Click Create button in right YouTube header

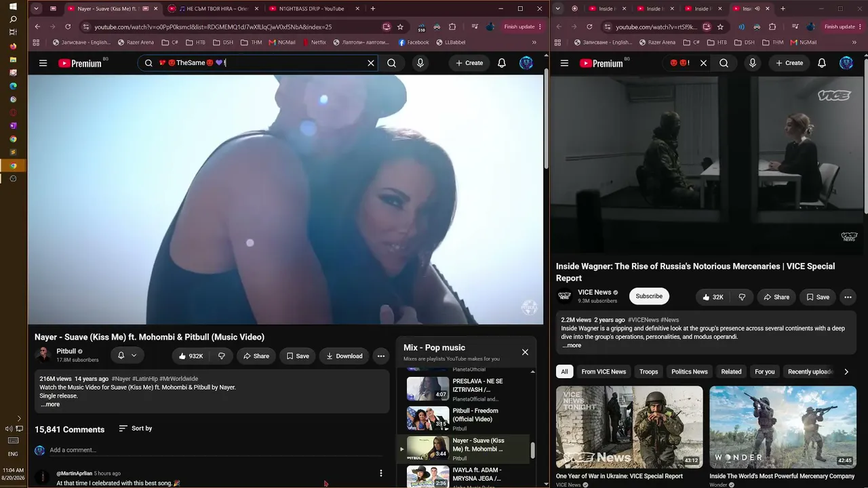(x=789, y=63)
